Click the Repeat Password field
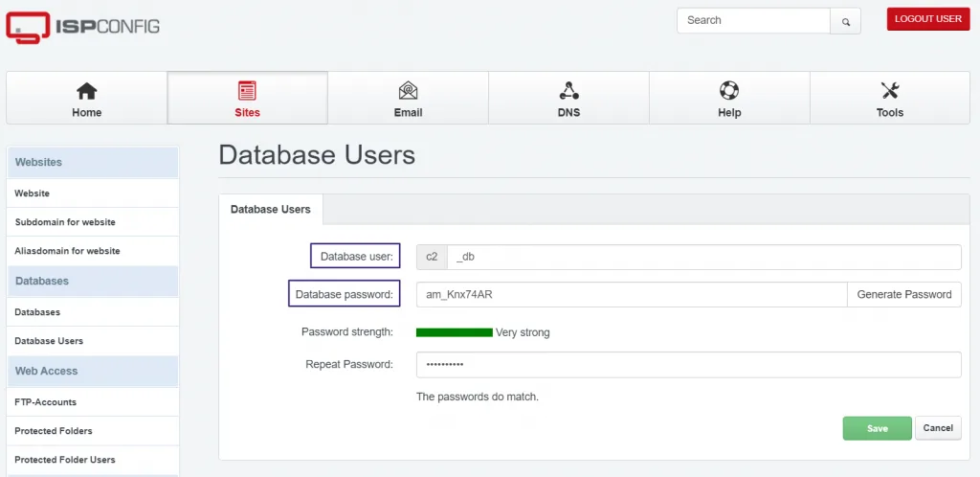 click(689, 365)
